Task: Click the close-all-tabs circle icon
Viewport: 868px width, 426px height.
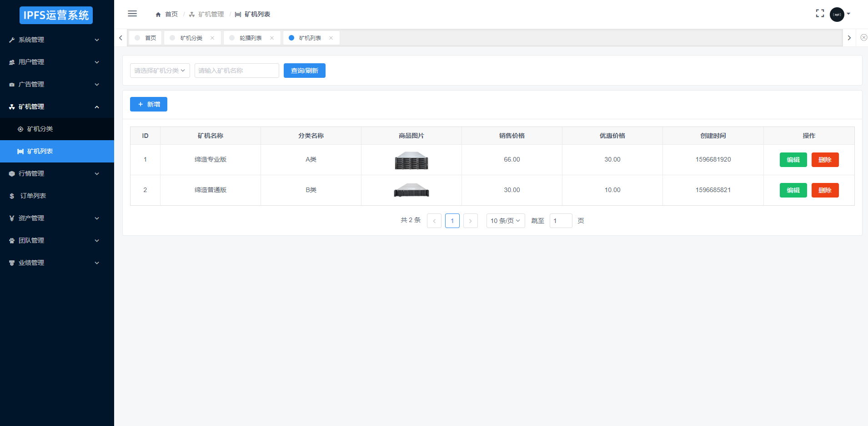Action: pyautogui.click(x=863, y=38)
